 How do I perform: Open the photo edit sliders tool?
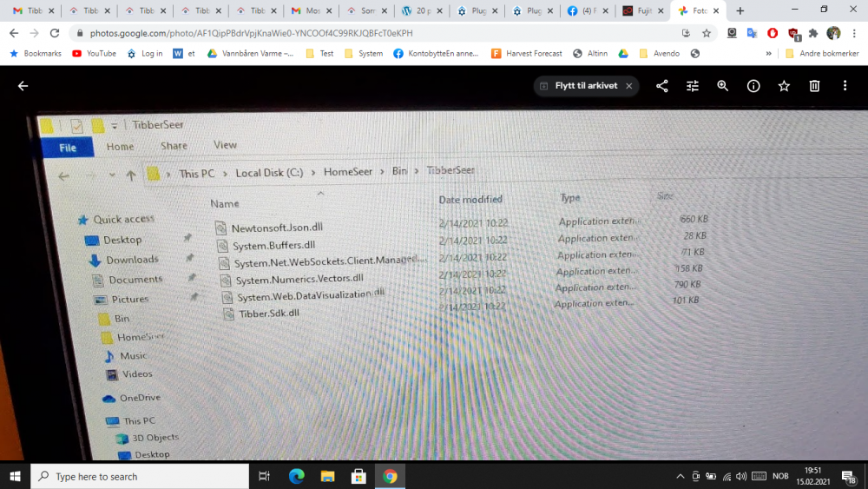pyautogui.click(x=693, y=86)
